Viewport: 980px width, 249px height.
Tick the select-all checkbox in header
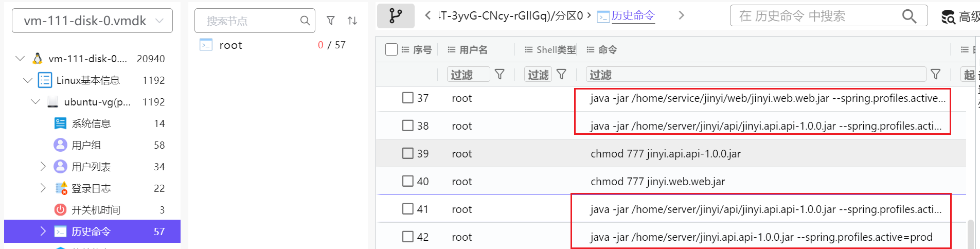tap(391, 49)
